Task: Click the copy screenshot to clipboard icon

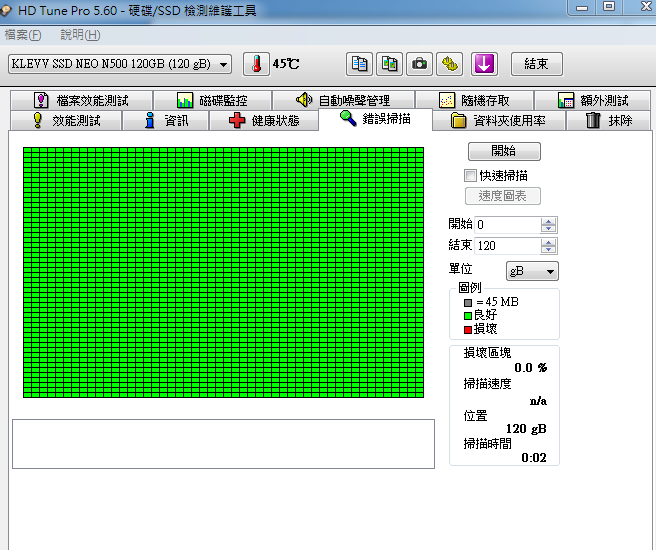Action: (390, 64)
